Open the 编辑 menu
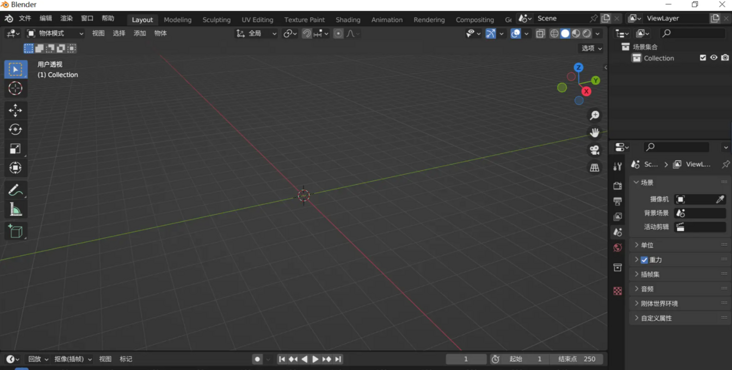The image size is (732, 370). [x=46, y=18]
